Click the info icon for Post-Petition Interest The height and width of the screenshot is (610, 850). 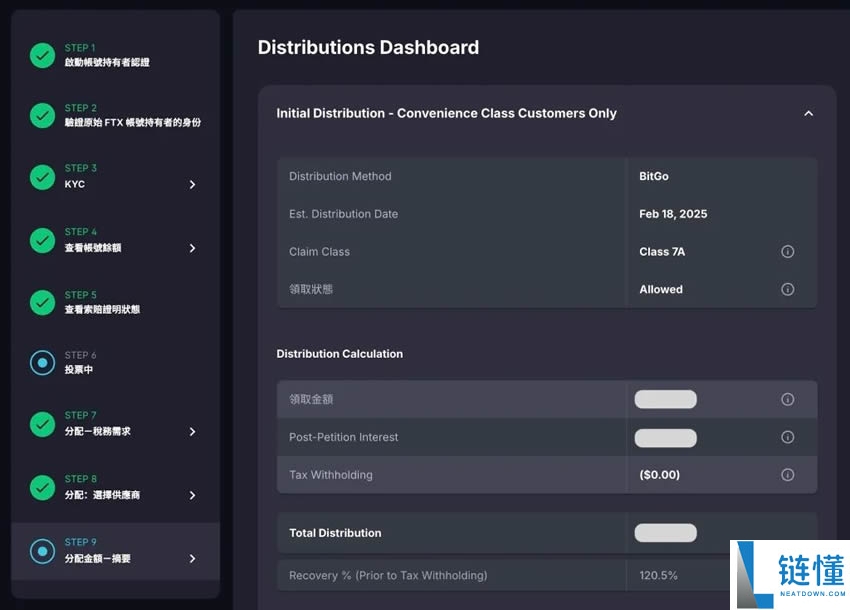[x=787, y=437]
